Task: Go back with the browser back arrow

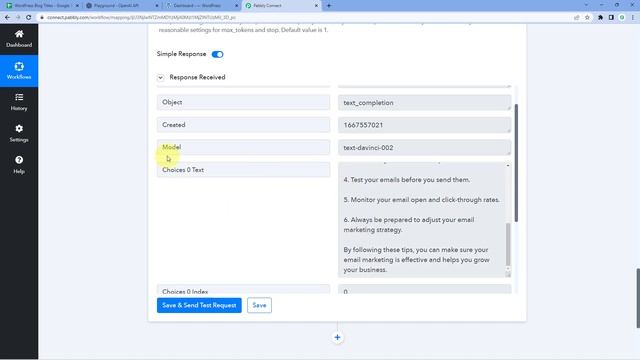Action: click(7, 18)
